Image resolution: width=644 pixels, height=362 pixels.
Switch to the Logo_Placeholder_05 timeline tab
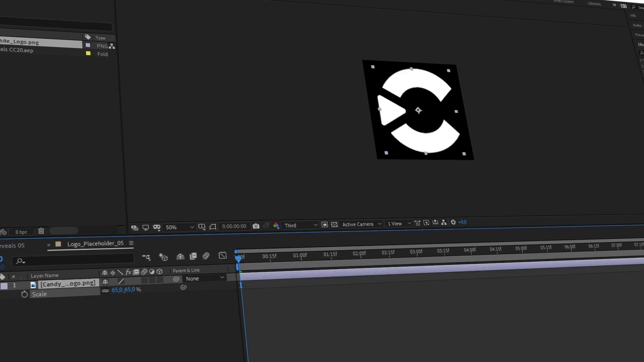point(95,244)
